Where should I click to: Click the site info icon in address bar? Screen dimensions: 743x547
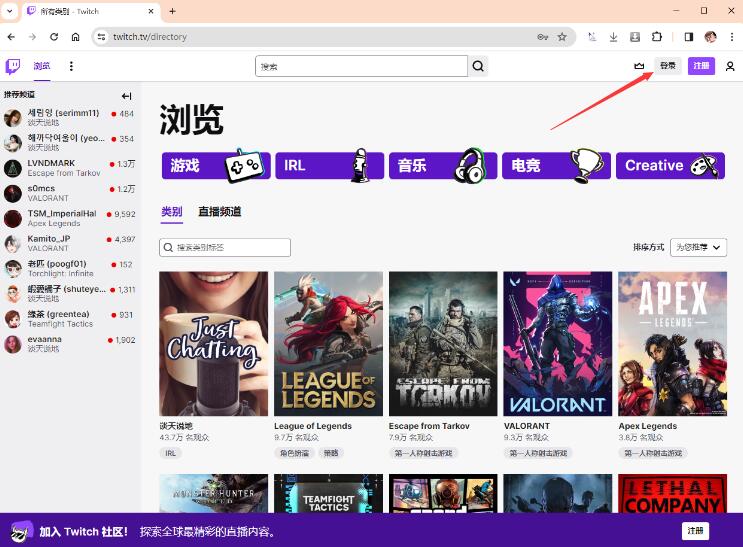click(x=101, y=36)
